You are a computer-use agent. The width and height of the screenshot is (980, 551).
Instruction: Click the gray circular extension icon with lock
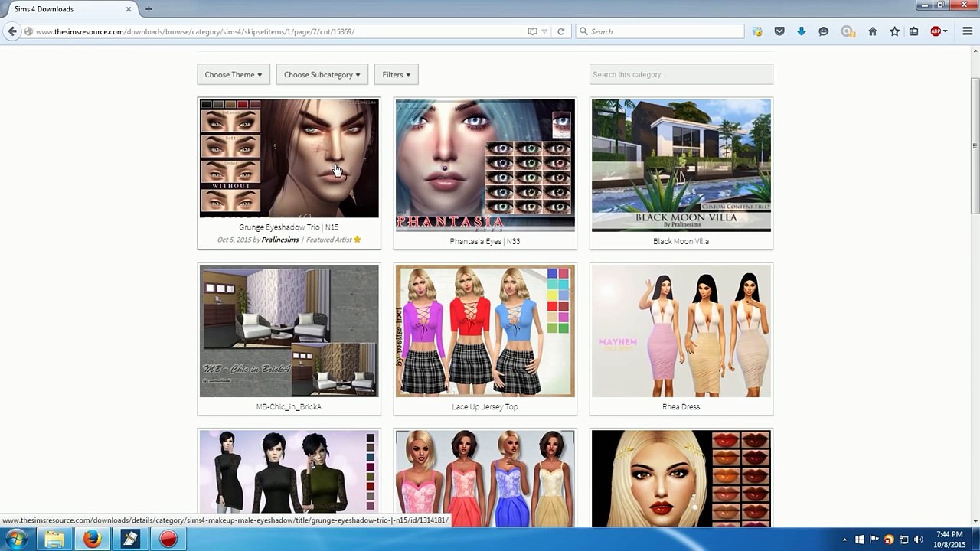[848, 31]
